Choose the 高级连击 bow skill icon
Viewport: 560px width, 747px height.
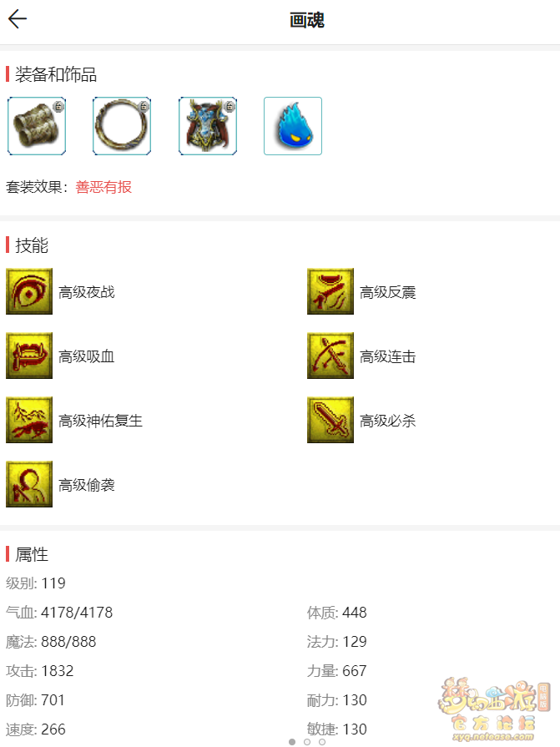tap(330, 356)
